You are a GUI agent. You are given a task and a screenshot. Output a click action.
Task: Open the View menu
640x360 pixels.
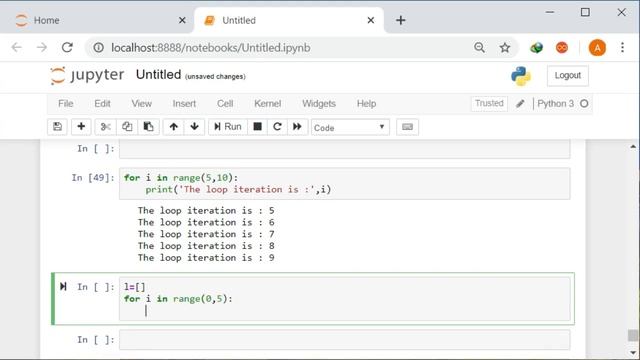pyautogui.click(x=142, y=104)
